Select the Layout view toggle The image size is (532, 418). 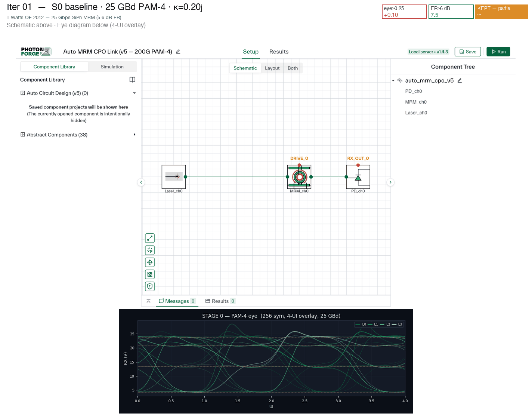tap(272, 68)
